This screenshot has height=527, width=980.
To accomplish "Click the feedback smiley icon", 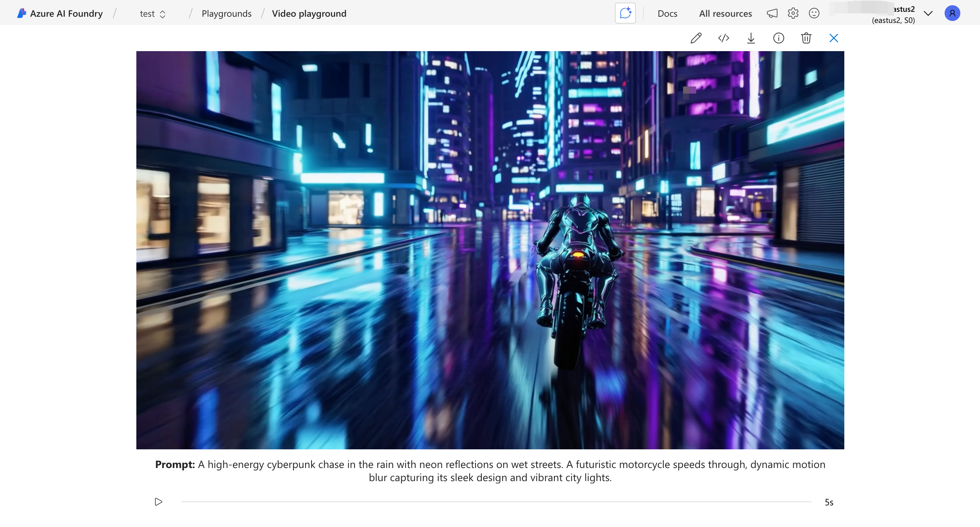I will click(x=814, y=13).
